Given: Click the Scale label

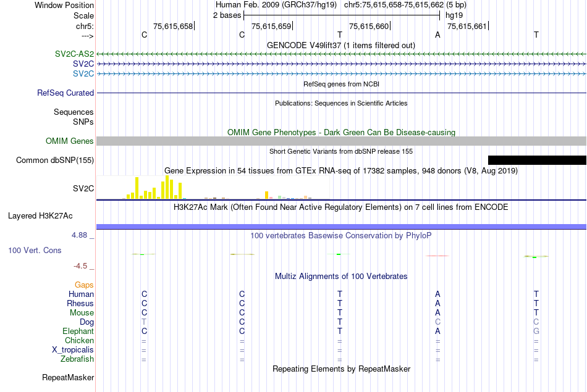Looking at the screenshot, I should point(83,15).
